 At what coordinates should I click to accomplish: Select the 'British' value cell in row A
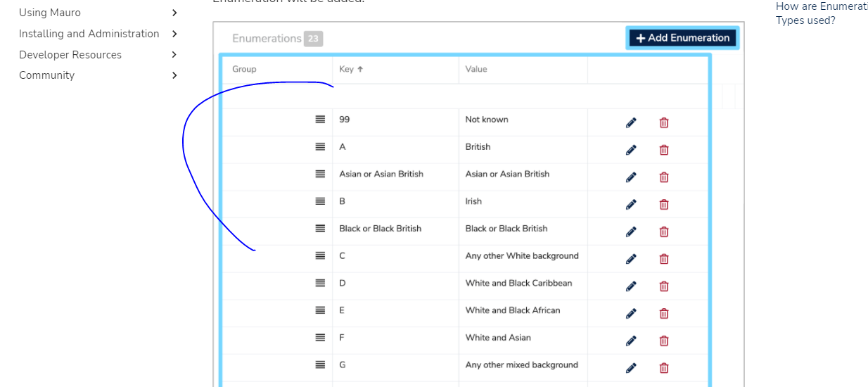pyautogui.click(x=478, y=147)
